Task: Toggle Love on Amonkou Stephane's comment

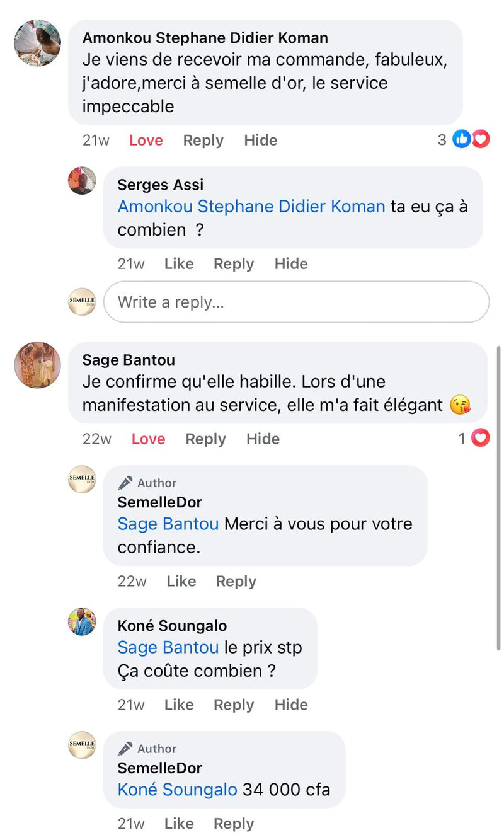Action: (x=146, y=141)
